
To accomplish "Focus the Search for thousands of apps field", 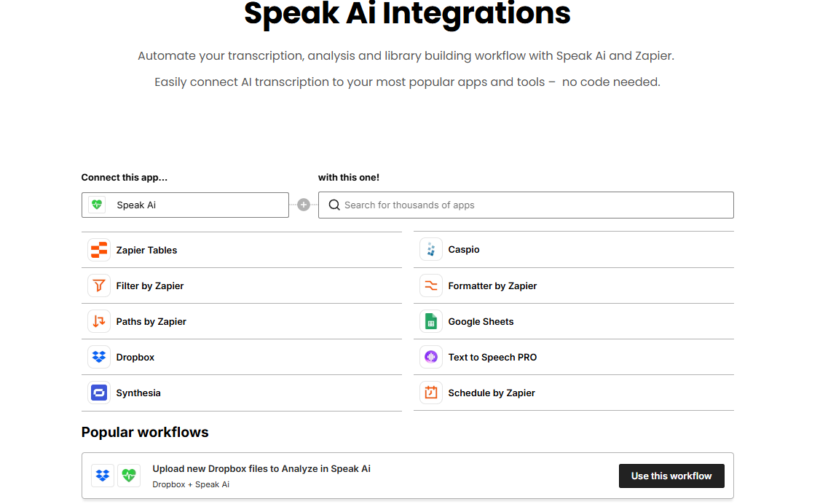I will pos(526,205).
